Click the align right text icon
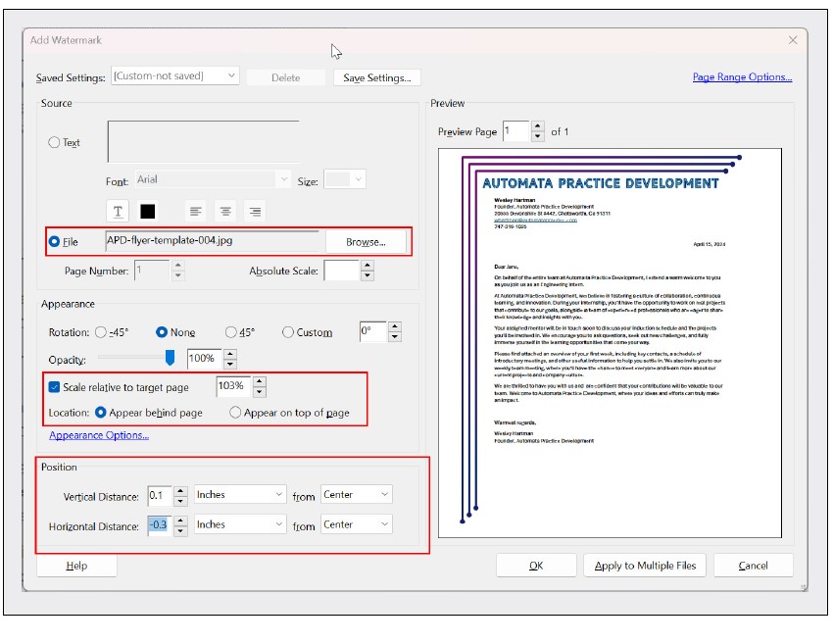Image resolution: width=833 pixels, height=644 pixels. (255, 212)
